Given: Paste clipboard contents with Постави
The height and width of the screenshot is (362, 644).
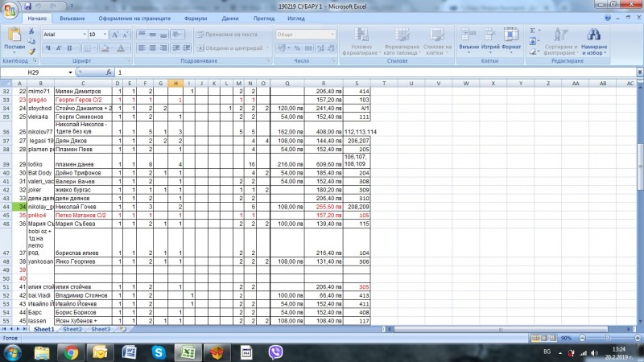Looking at the screenshot, I should pos(14,42).
